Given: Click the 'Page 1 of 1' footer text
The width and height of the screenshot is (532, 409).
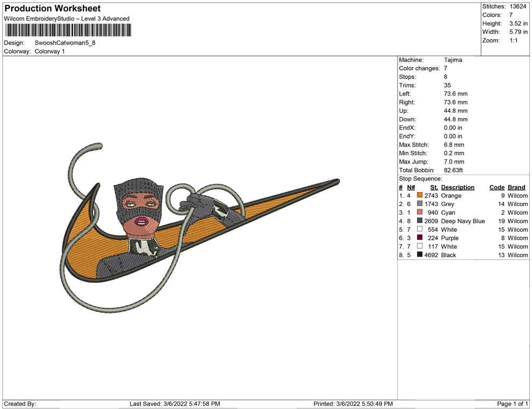Looking at the screenshot, I should (512, 404).
